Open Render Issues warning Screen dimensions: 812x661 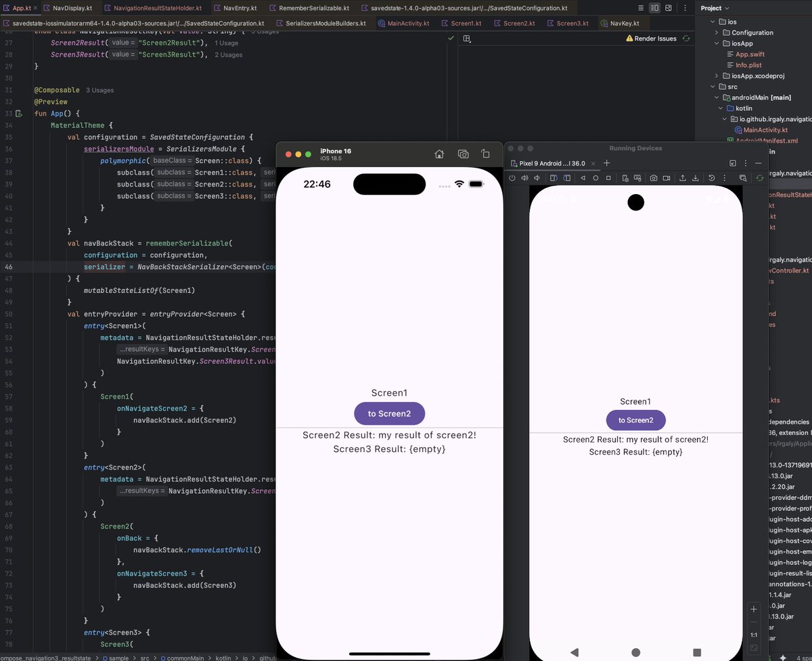[x=651, y=39]
